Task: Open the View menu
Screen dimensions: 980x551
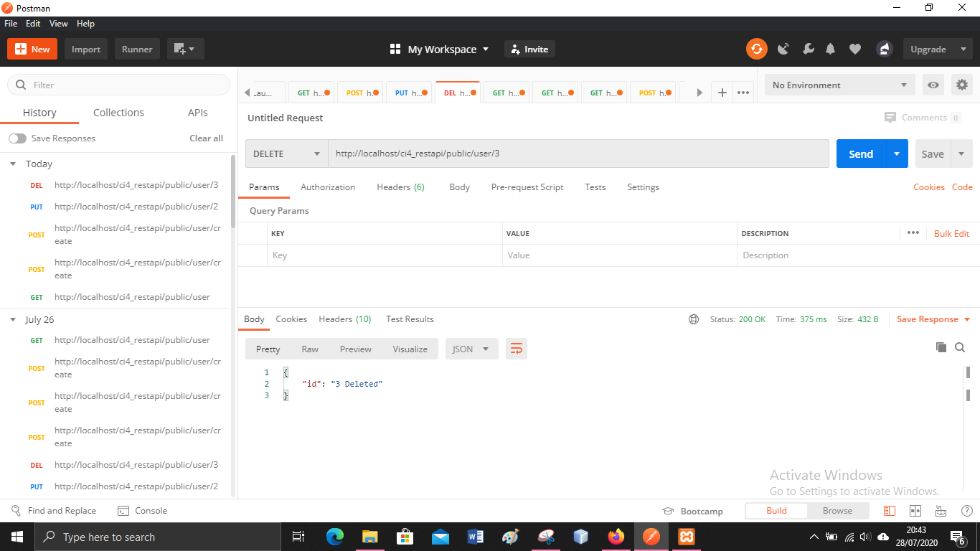Action: 59,24
